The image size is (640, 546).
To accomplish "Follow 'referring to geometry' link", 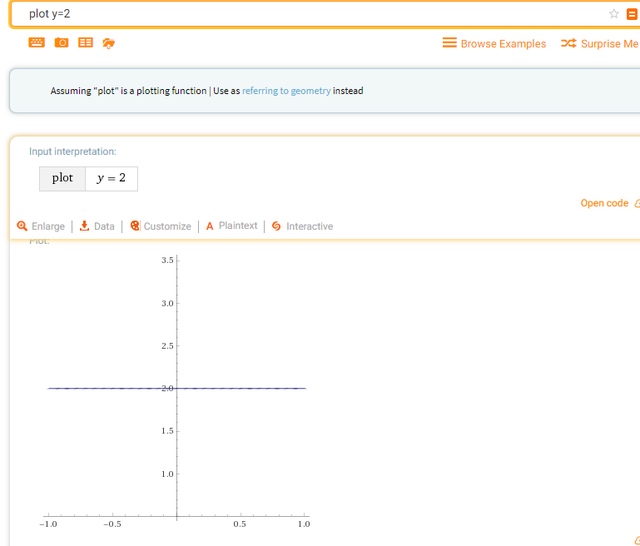I will coord(286,91).
